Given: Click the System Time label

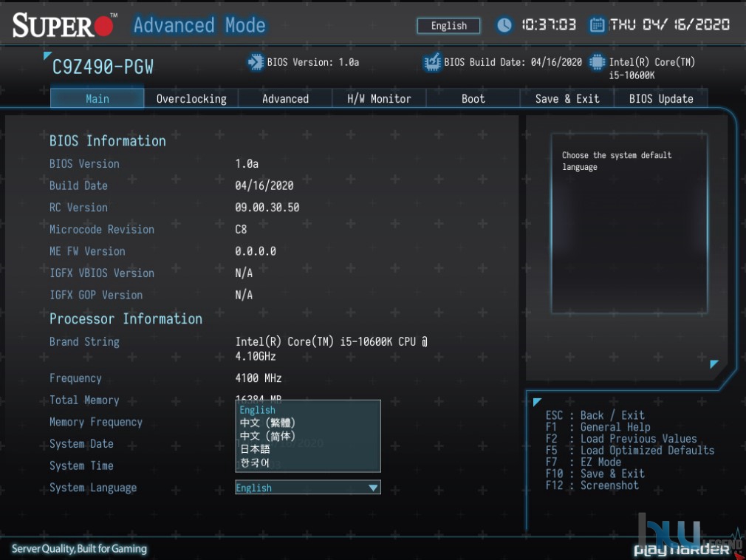Looking at the screenshot, I should coord(81,465).
